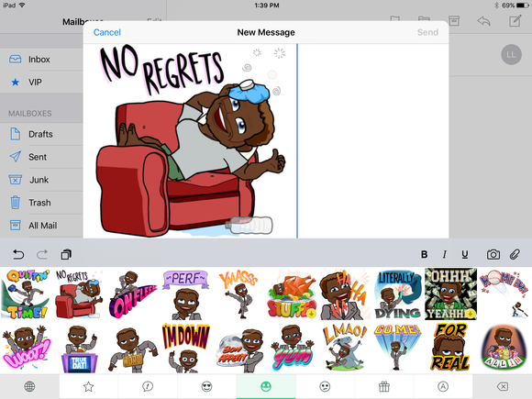Tap the reply arrow in Mail toolbar
532x399 pixels.
(483, 21)
